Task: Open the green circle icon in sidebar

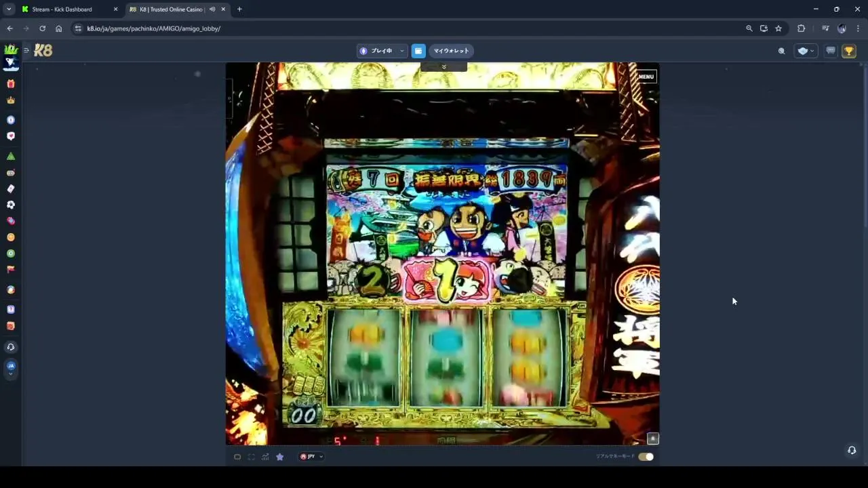Action: 11,253
